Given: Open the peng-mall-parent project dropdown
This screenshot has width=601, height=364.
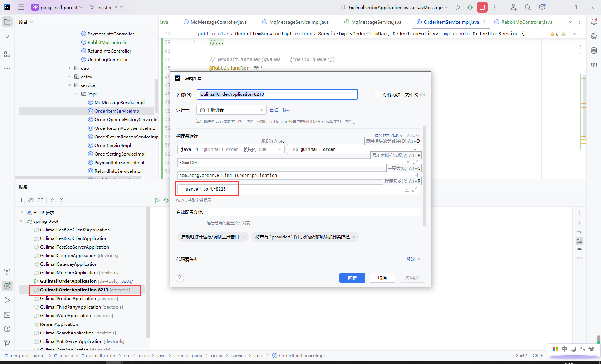Looking at the screenshot, I should pos(57,7).
